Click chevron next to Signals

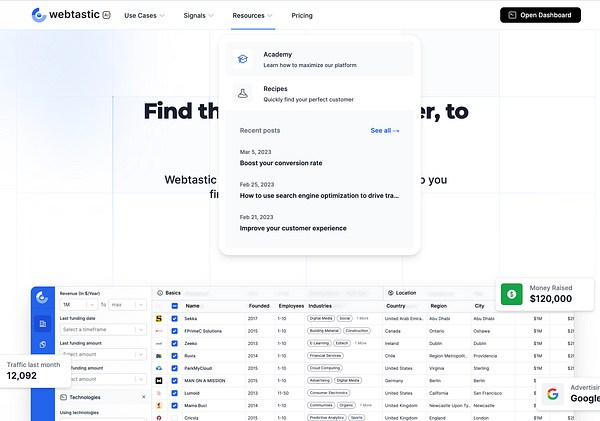click(x=211, y=16)
